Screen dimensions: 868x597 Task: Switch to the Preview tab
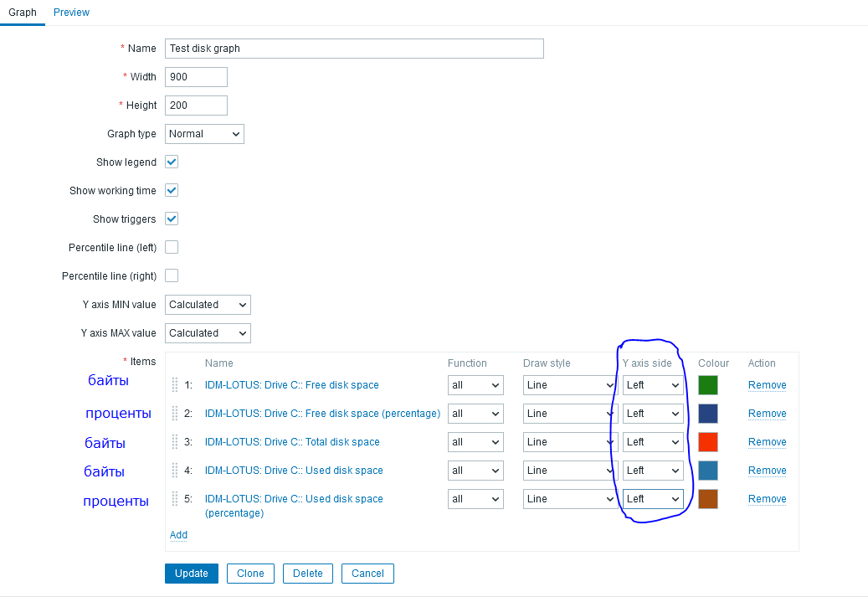[x=71, y=13]
